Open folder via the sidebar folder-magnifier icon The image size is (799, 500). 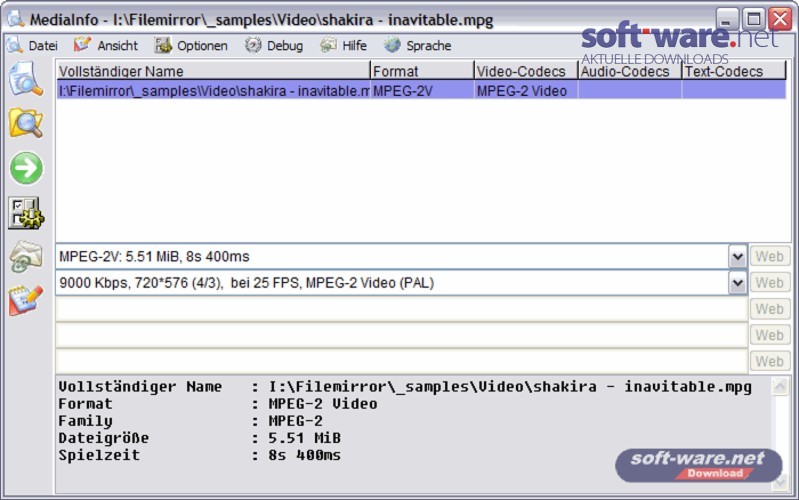point(25,123)
